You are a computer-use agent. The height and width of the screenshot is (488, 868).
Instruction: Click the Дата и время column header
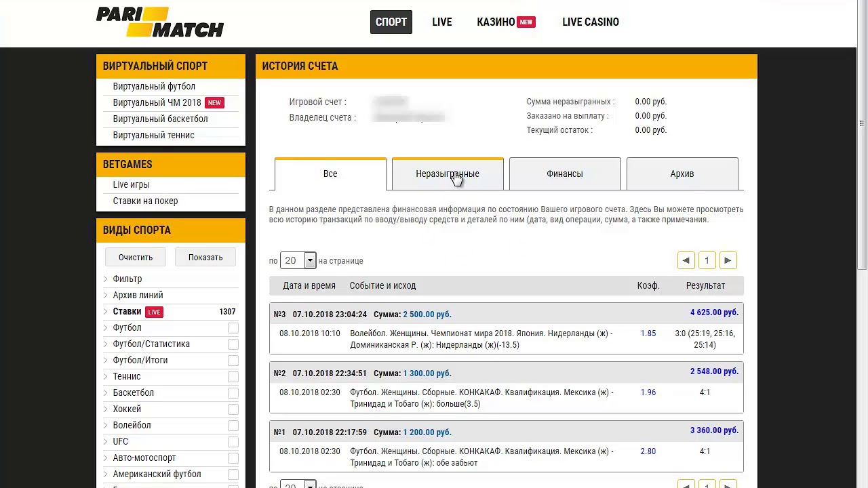coord(309,285)
